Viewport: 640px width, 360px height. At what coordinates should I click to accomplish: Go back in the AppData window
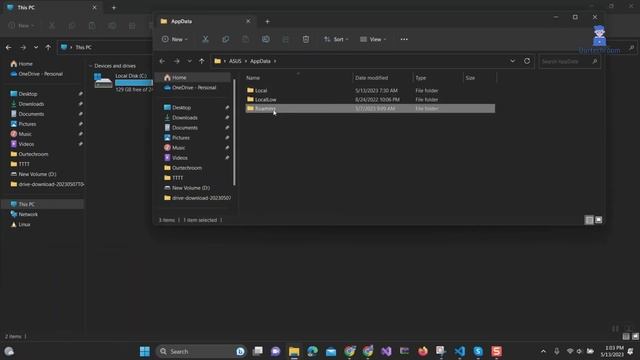(x=162, y=61)
